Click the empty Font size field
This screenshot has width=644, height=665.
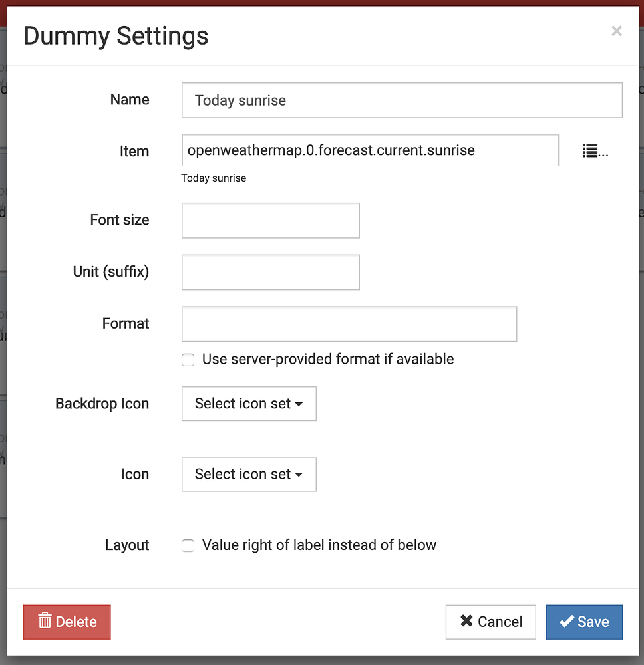coord(270,220)
